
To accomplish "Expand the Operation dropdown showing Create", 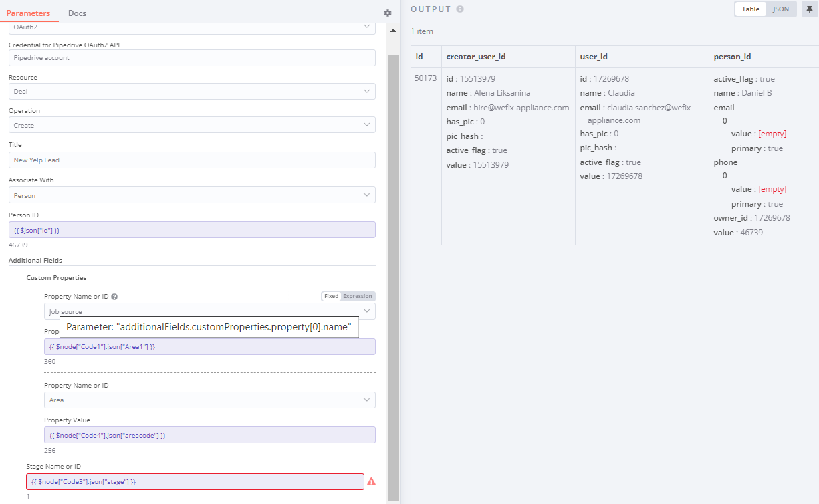I will 192,125.
